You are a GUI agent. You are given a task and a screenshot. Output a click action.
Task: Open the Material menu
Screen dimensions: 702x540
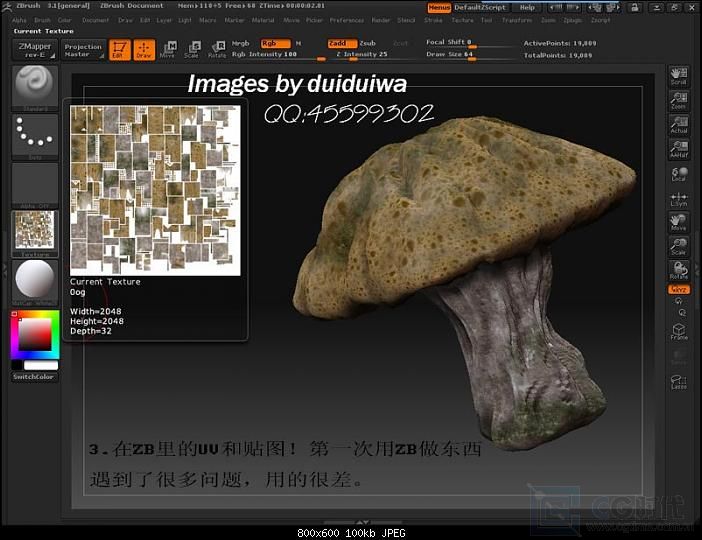(263, 20)
